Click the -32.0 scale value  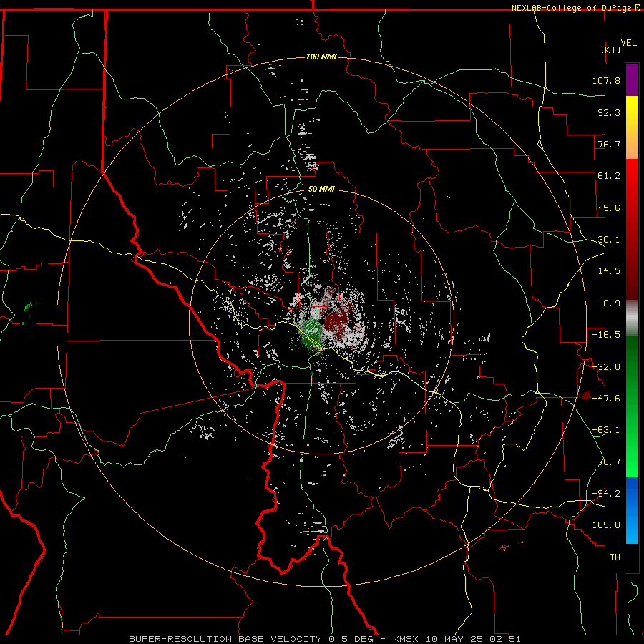point(606,367)
